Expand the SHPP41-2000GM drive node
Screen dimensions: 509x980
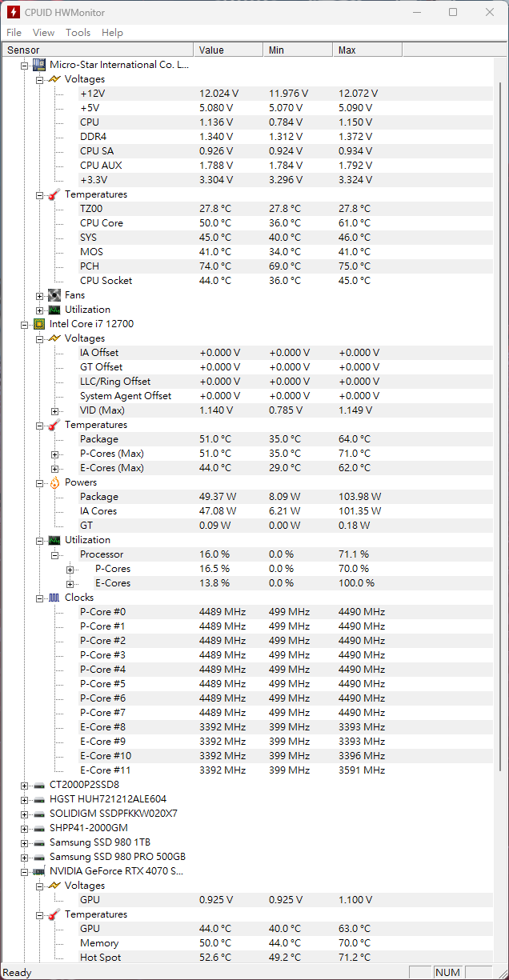coord(24,828)
